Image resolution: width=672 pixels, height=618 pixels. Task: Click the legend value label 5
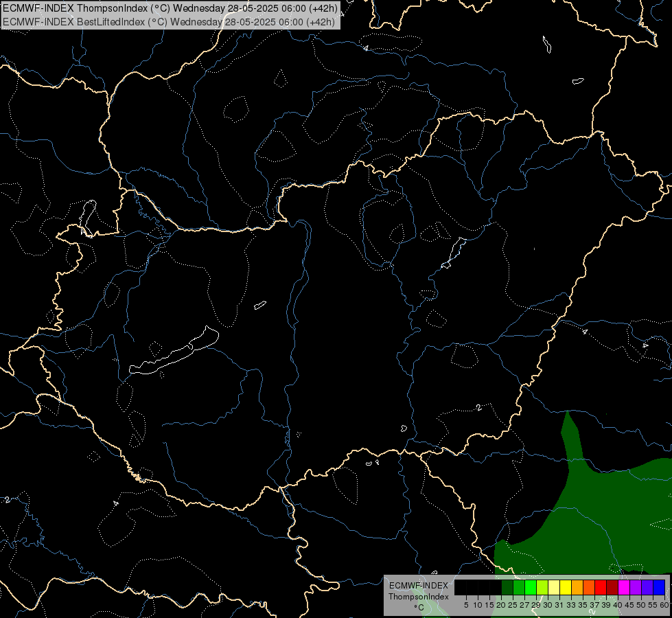[466, 605]
